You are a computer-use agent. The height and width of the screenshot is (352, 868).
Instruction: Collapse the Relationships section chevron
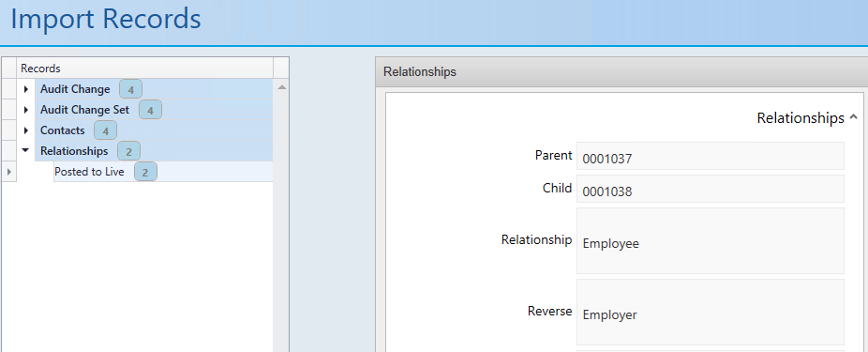(x=853, y=117)
